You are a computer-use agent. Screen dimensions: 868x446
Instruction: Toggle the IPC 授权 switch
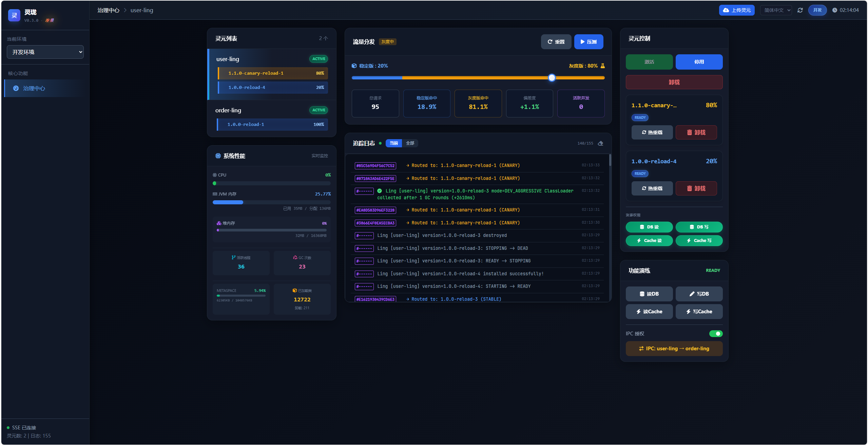[x=716, y=334]
